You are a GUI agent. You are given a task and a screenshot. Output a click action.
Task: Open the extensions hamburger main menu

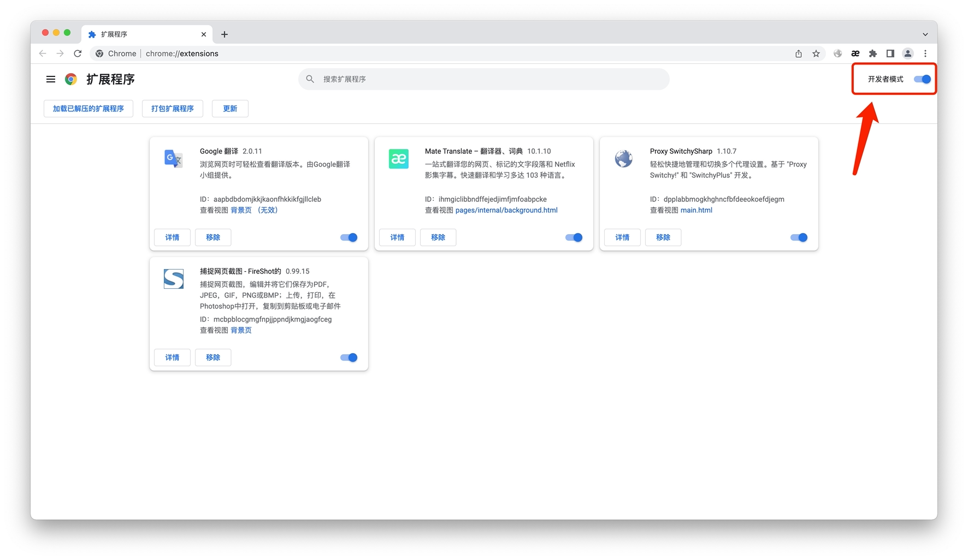(x=51, y=79)
